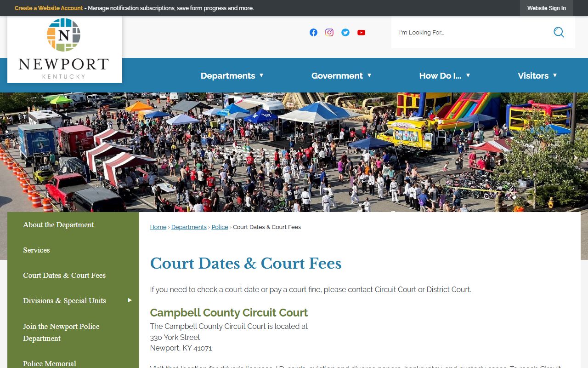Go to Home breadcrumb link
588x368 pixels.
coord(158,227)
